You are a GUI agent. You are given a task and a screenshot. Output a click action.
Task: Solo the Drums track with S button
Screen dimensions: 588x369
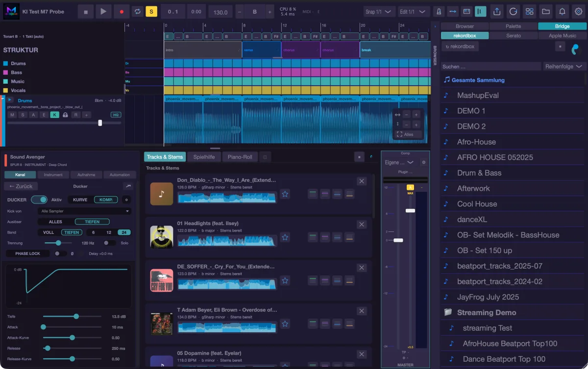pyautogui.click(x=23, y=115)
